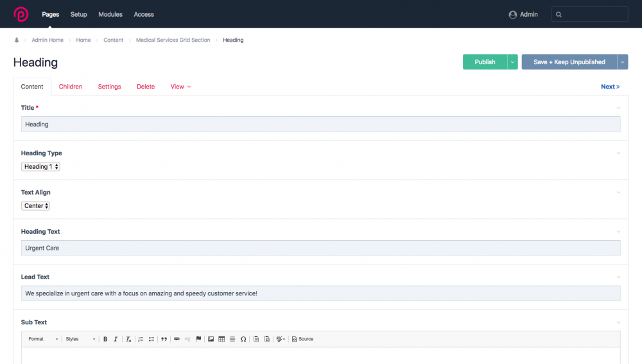Open the Save + Keep Unpublished dropdown arrow
Screen dimensions: 642x364
[623, 62]
